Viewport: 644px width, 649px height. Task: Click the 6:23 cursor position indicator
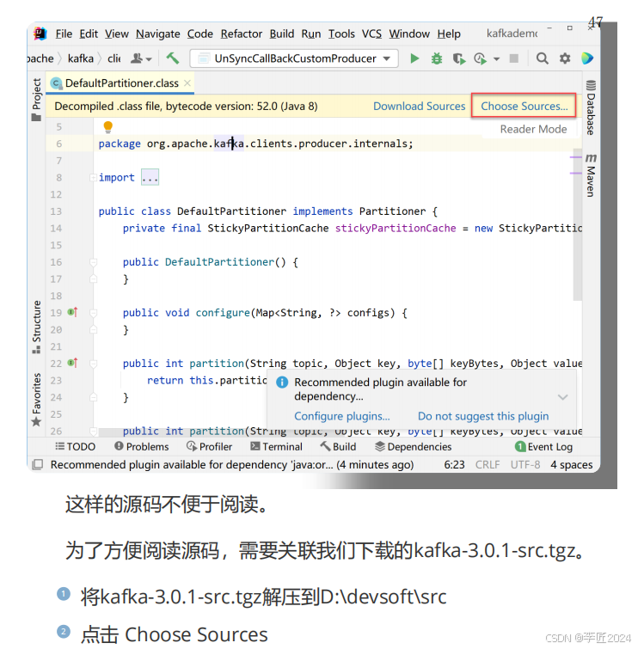pyautogui.click(x=454, y=465)
